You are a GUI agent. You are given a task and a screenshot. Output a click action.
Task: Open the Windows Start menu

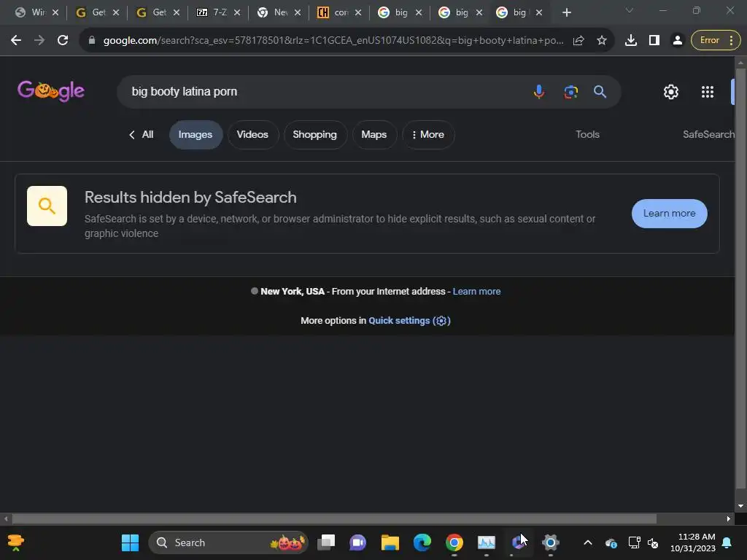tap(130, 542)
